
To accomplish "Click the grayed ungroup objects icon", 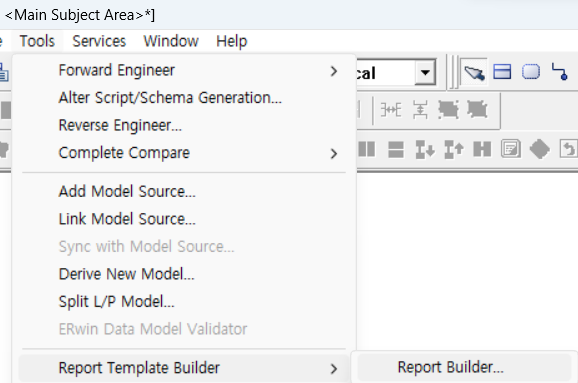I will (x=477, y=109).
